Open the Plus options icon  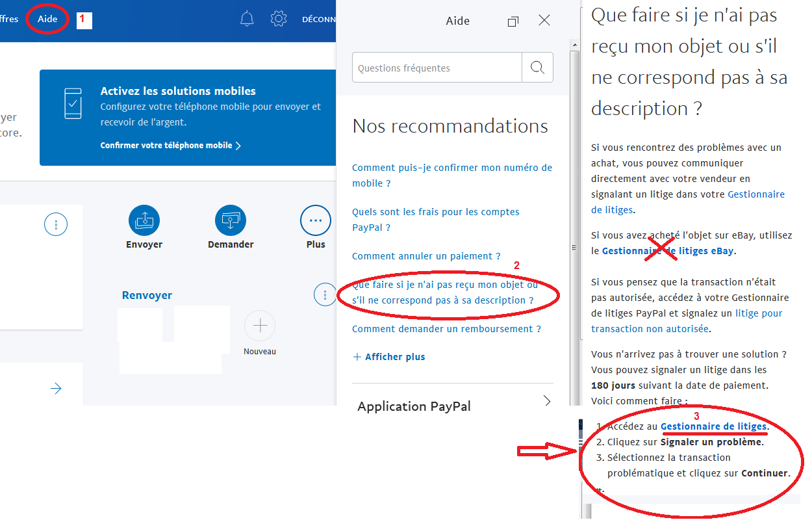[316, 221]
